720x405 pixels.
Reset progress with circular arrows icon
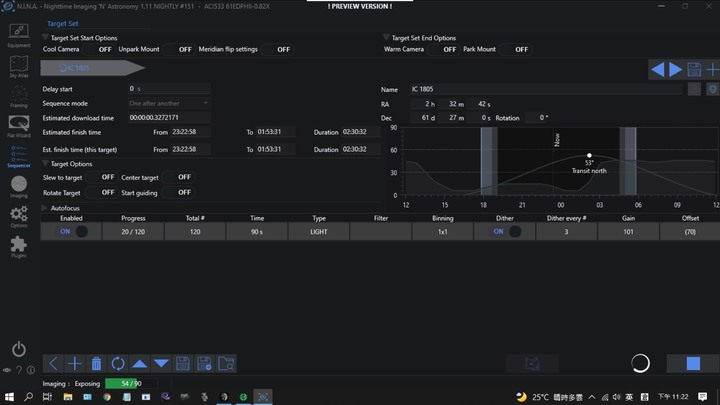click(118, 364)
